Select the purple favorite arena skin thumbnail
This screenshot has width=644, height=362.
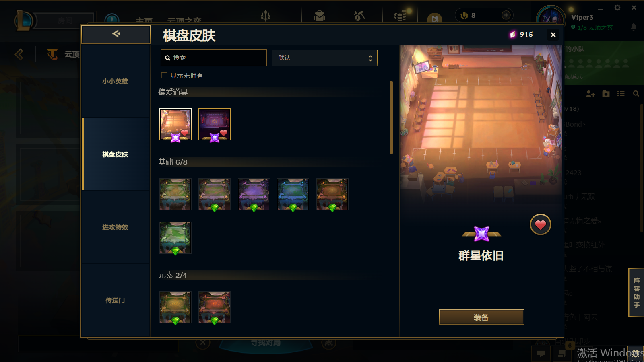pos(215,124)
